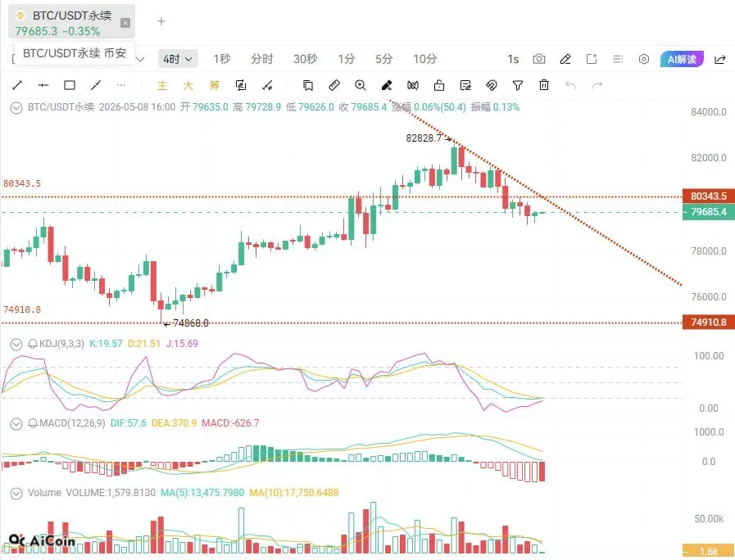
Task: Click the edit note icon
Action: click(x=465, y=85)
